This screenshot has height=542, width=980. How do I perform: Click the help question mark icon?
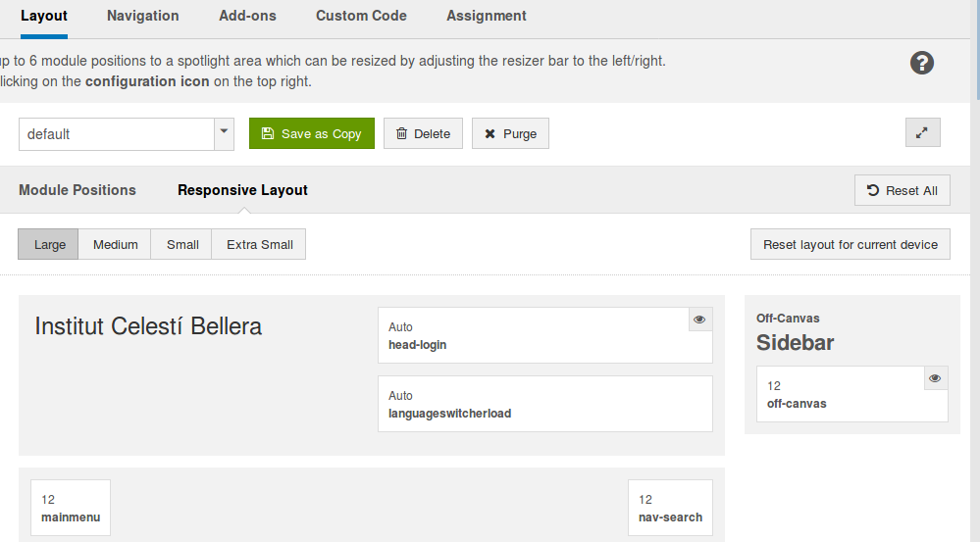point(921,64)
